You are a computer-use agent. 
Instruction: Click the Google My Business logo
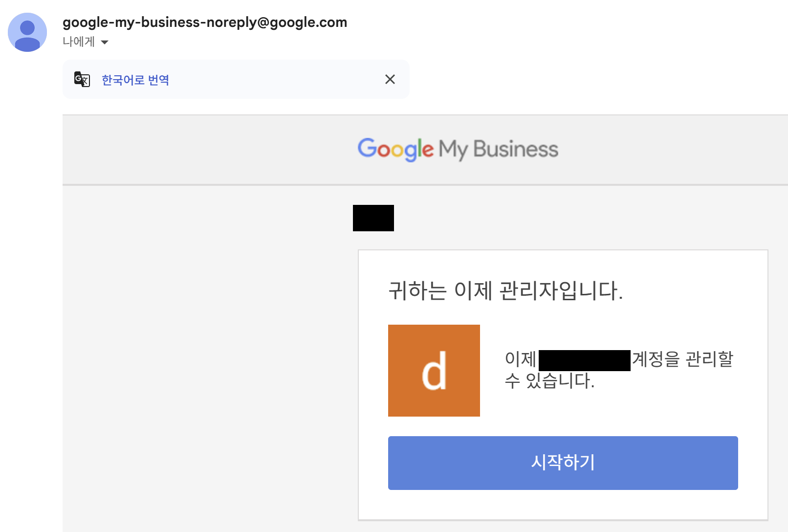point(458,149)
